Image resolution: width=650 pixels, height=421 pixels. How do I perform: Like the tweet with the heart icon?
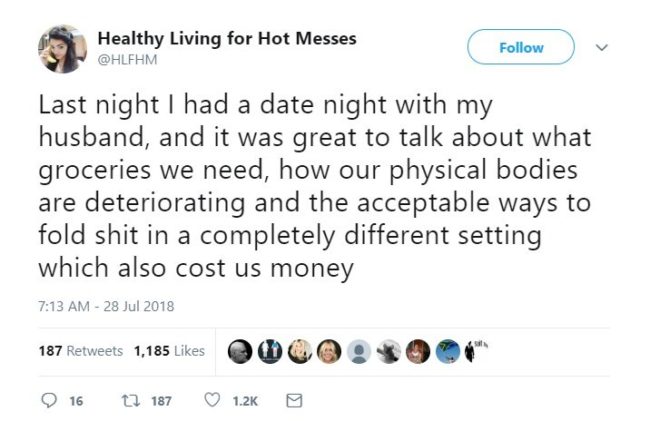pos(211,400)
